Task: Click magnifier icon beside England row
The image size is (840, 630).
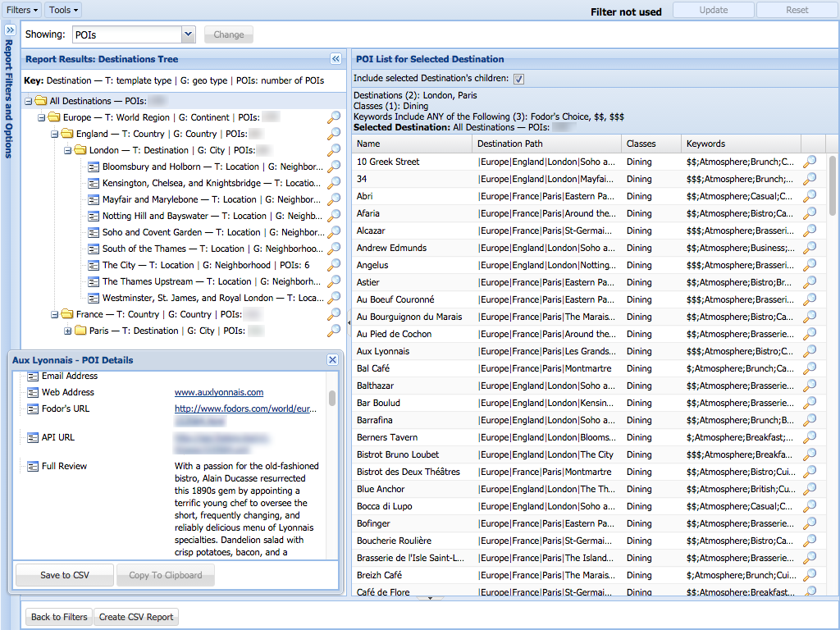Action: 334,134
